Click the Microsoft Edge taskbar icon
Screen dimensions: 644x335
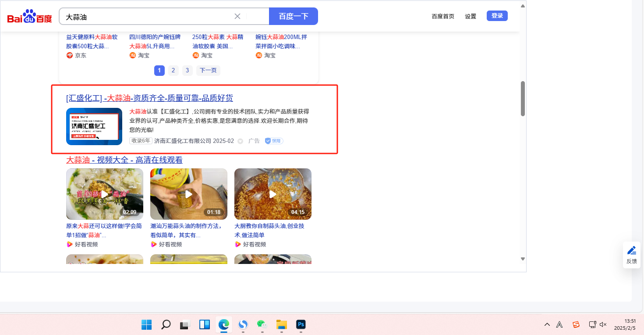223,324
